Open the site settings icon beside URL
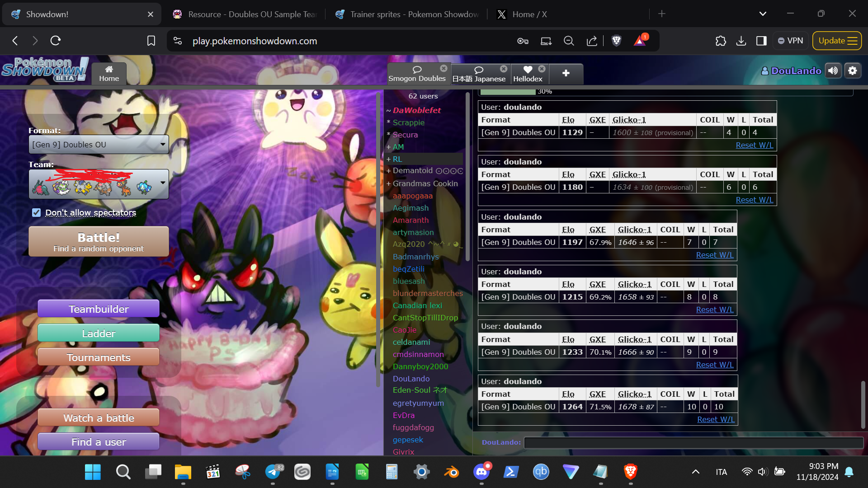868x488 pixels. [x=178, y=41]
